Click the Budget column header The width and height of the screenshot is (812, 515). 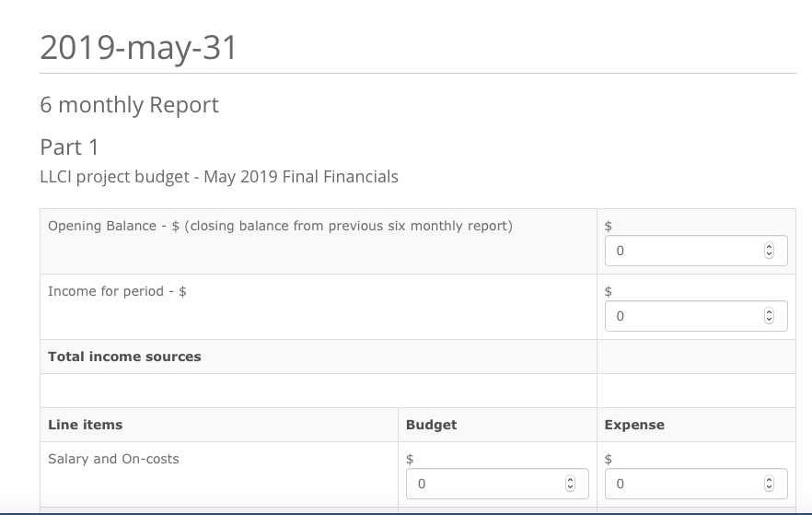coord(431,425)
